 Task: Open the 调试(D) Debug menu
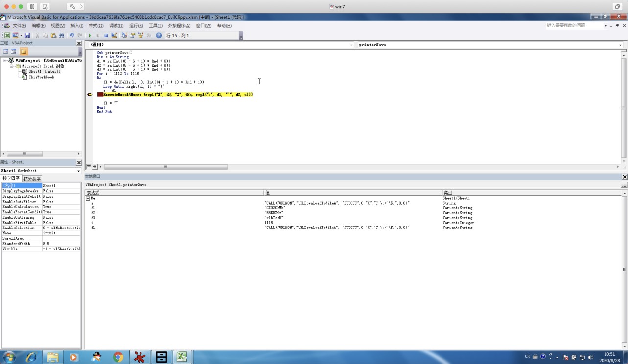116,26
